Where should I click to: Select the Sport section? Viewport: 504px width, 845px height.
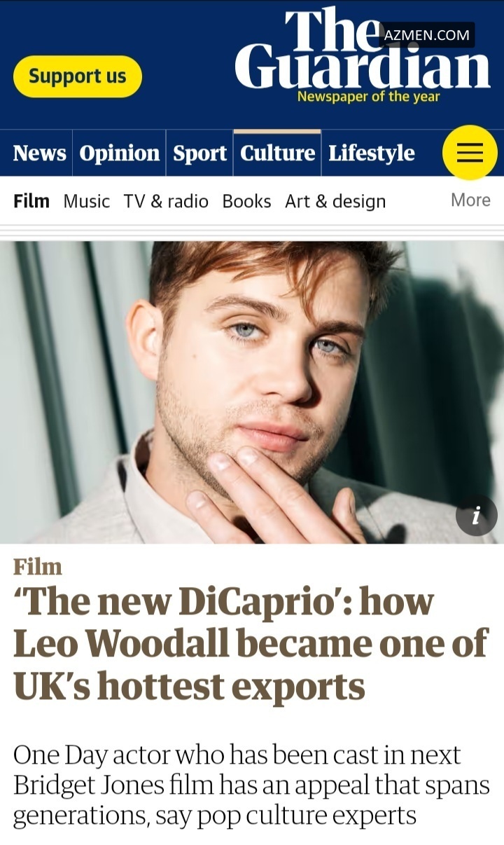[x=199, y=153]
